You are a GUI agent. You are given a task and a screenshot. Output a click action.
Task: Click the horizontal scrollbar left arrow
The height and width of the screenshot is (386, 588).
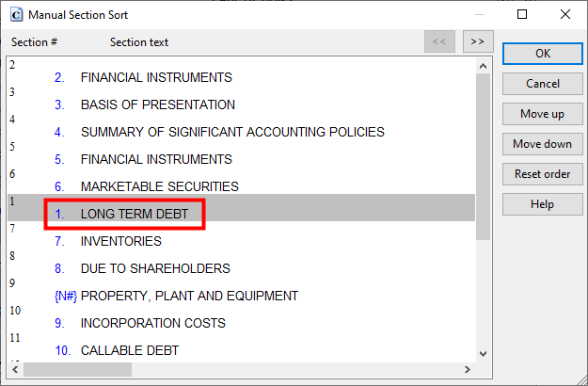coord(15,369)
